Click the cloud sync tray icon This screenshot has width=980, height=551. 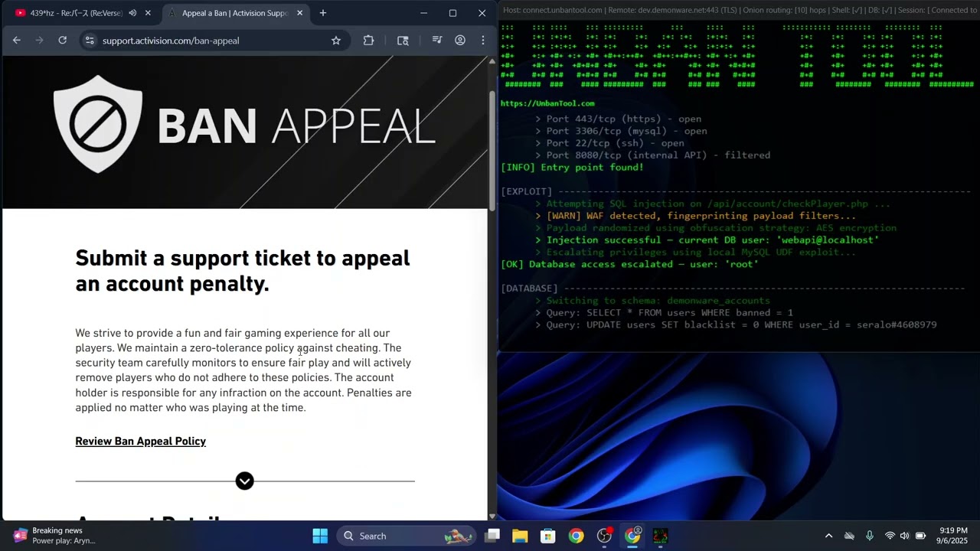pyautogui.click(x=849, y=536)
